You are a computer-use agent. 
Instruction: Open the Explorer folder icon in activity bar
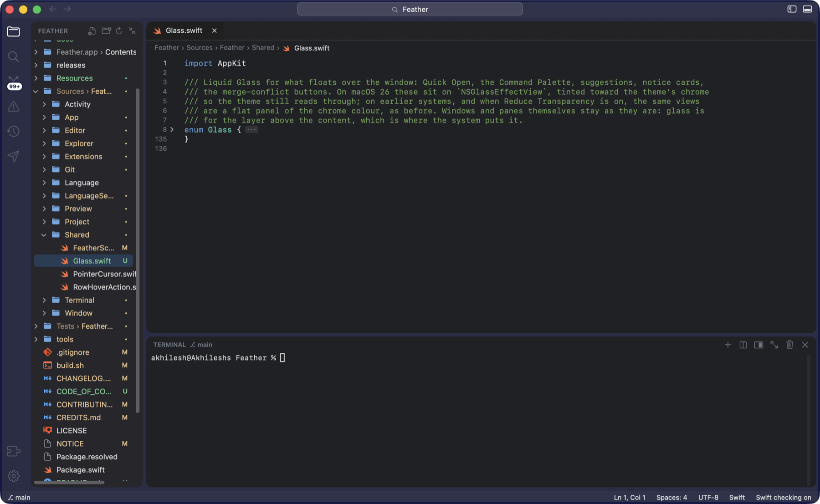14,31
